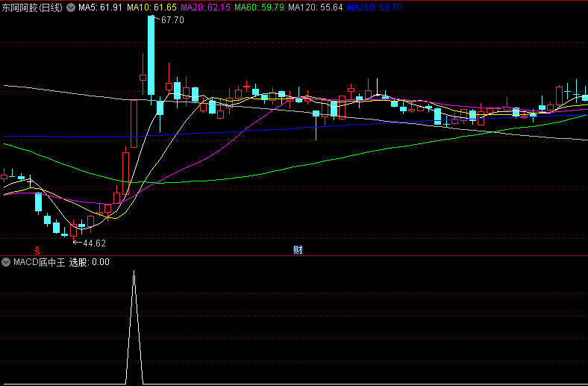
Task: Click the blue MA250: 58.70 label
Action: 375,7
